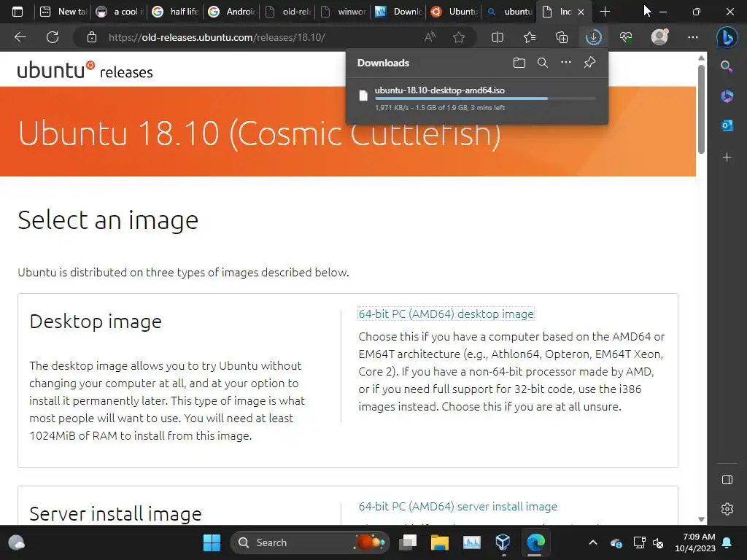
Task: Open Browser essentials heart icon
Action: point(625,37)
